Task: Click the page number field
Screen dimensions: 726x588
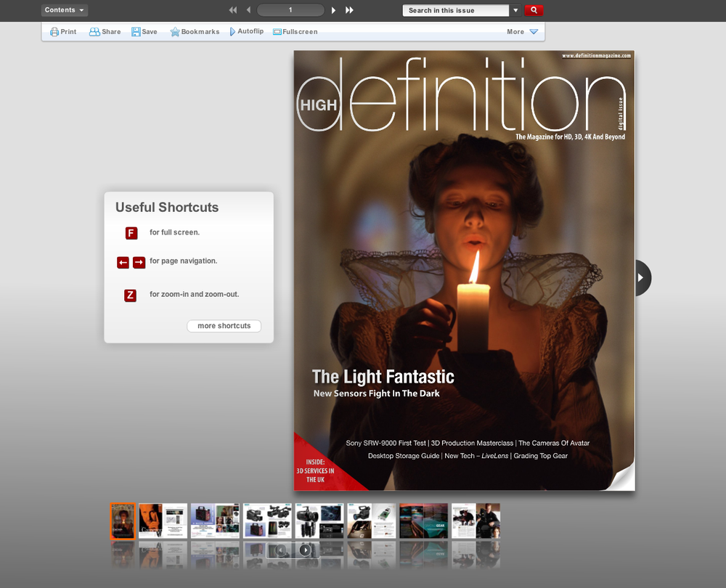Action: [290, 10]
